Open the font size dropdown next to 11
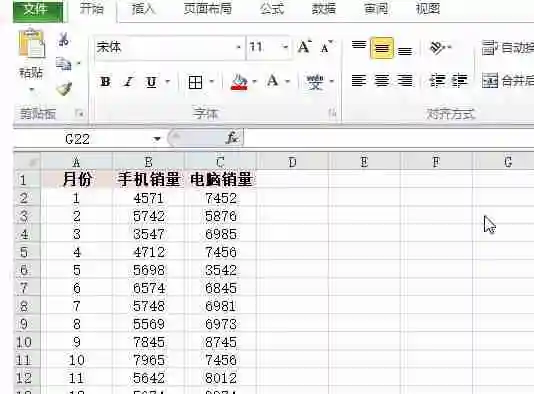Screen dimensions: 534x394 [285, 47]
